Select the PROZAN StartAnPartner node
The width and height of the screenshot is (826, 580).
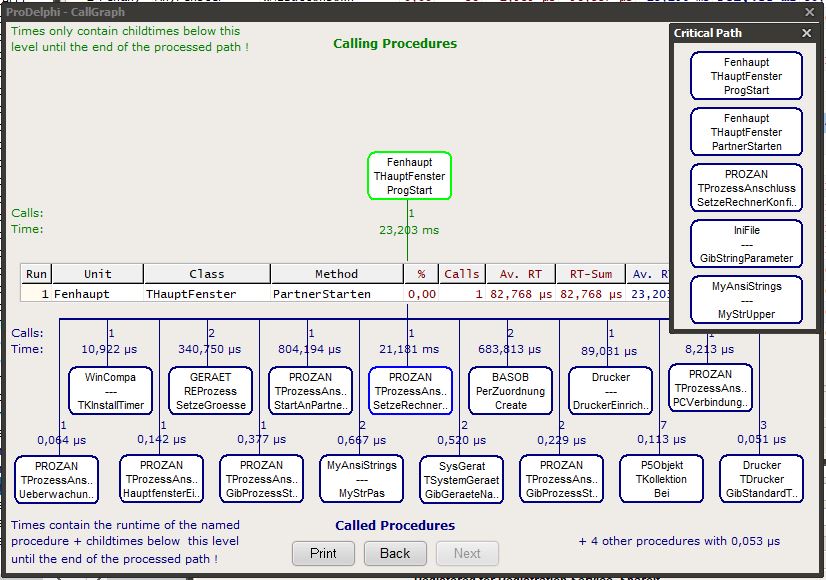[310, 391]
